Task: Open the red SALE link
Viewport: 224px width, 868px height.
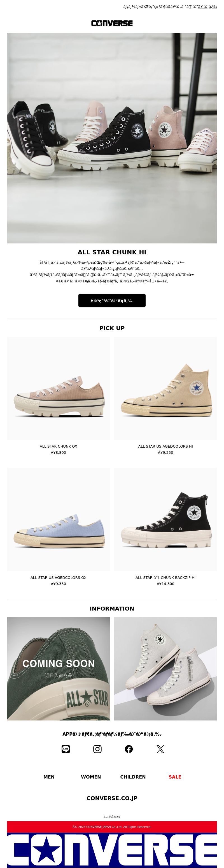Action: [x=175, y=777]
